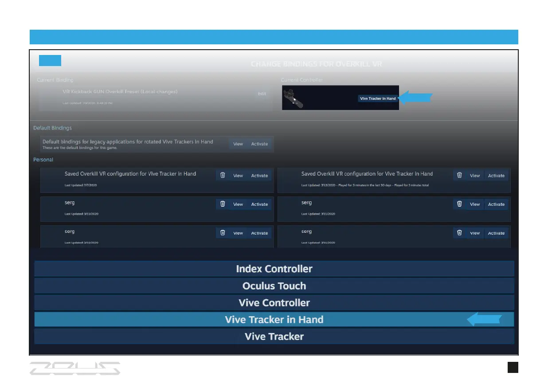View the 3/12/2020 Saved Overkill configuration

pyautogui.click(x=475, y=176)
